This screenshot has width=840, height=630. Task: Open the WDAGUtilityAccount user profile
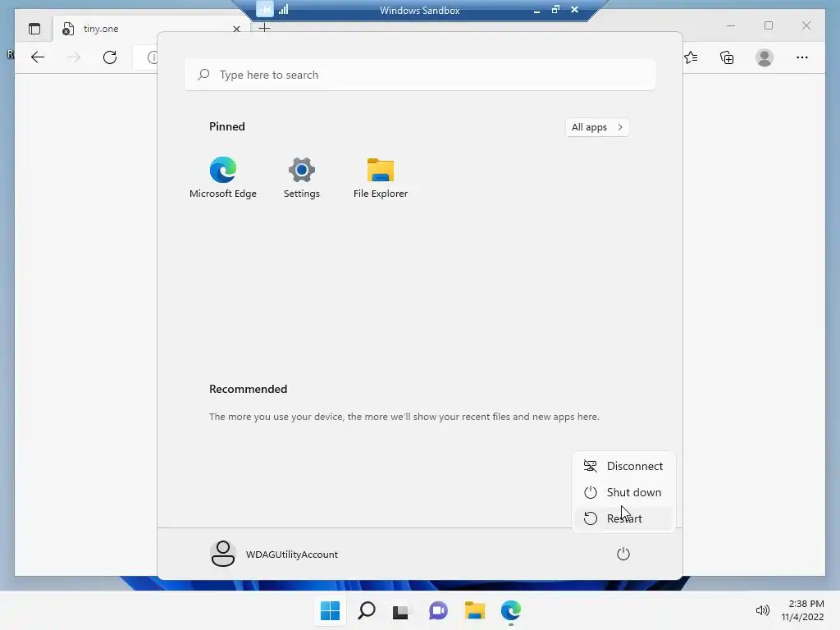[x=274, y=554]
